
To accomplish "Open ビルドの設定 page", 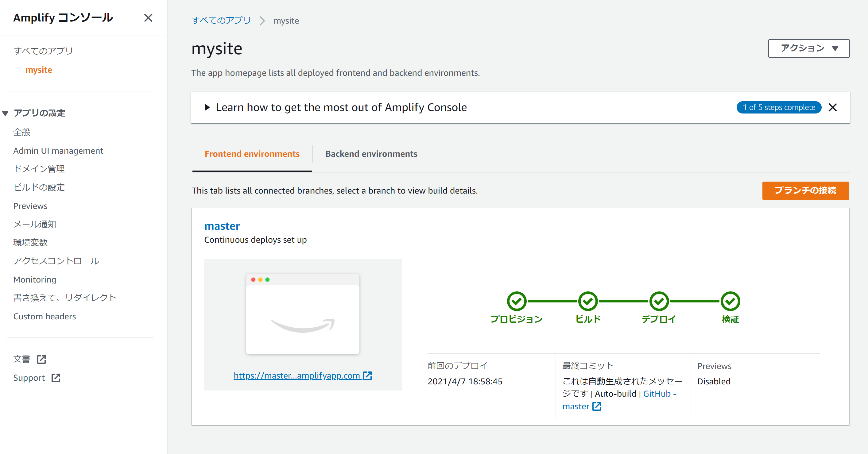I will click(39, 187).
